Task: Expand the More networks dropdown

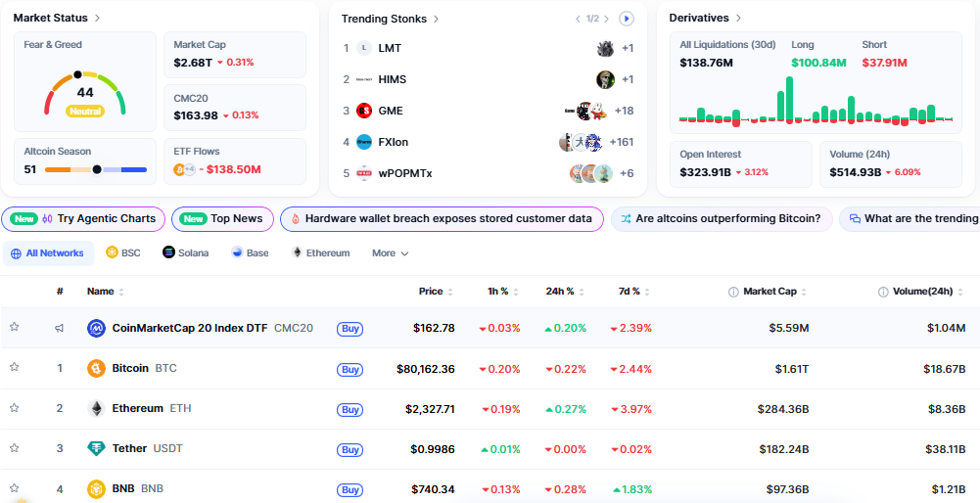Action: [390, 253]
